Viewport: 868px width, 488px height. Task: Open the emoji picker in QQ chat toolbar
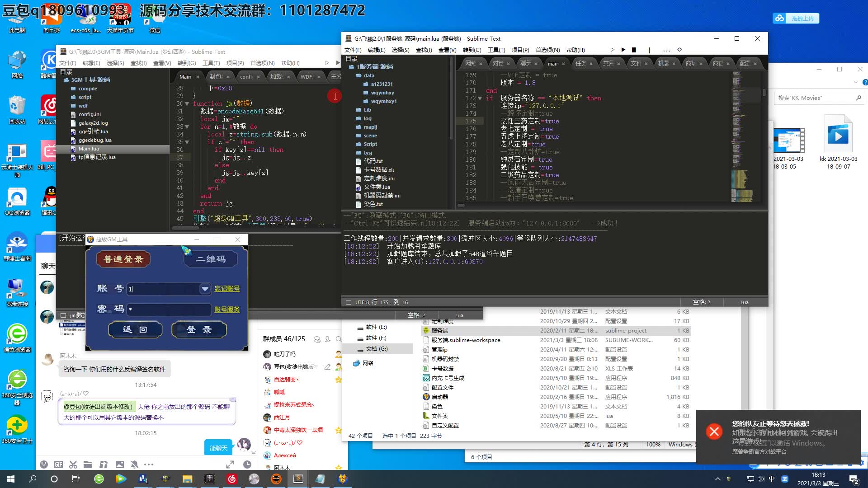pos(44,464)
